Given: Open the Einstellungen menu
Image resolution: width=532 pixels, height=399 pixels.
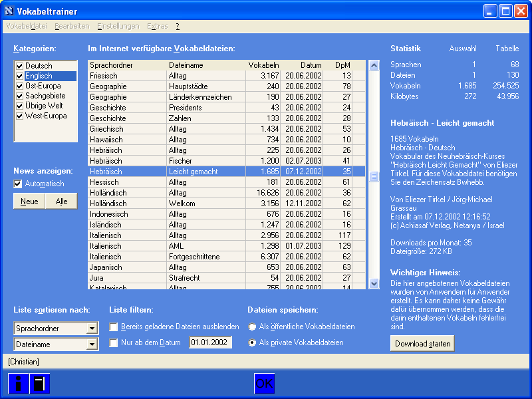Looking at the screenshot, I should click(x=118, y=26).
